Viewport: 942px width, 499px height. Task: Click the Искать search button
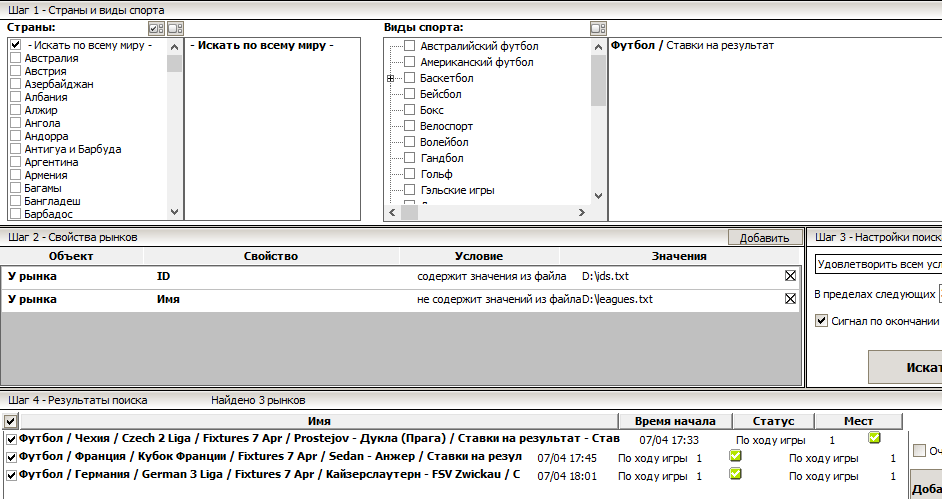pos(905,367)
